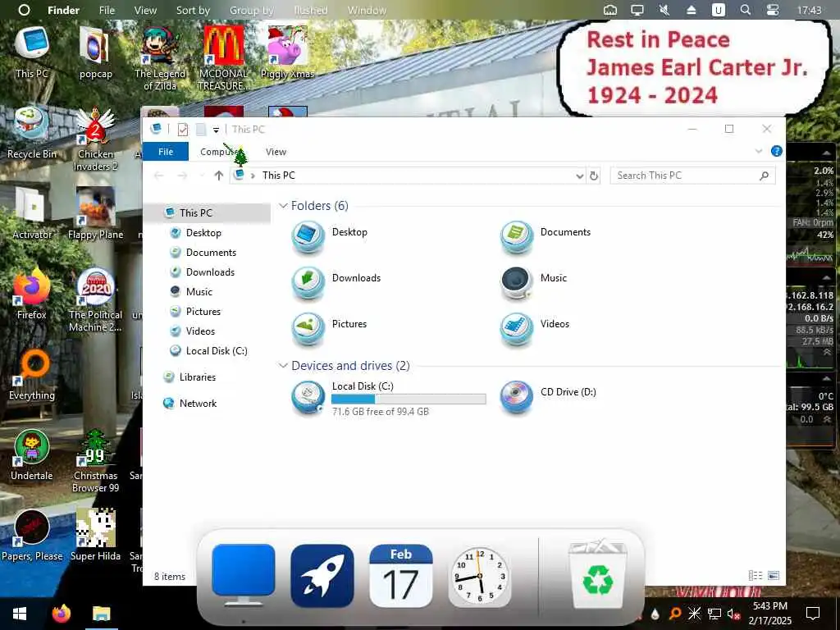Expand the ribbon with the chevron
The width and height of the screenshot is (840, 630).
coord(759,151)
